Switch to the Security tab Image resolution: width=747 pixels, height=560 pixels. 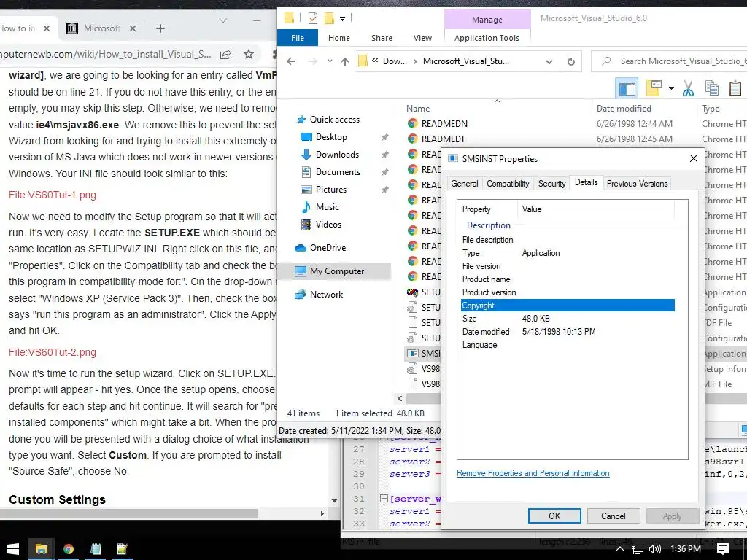[x=551, y=183]
